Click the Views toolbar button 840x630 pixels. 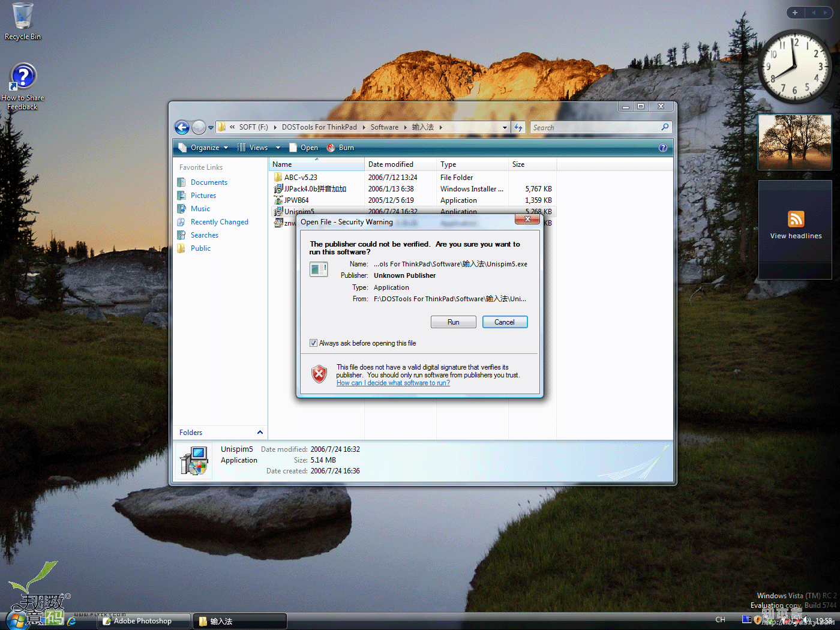[x=253, y=148]
